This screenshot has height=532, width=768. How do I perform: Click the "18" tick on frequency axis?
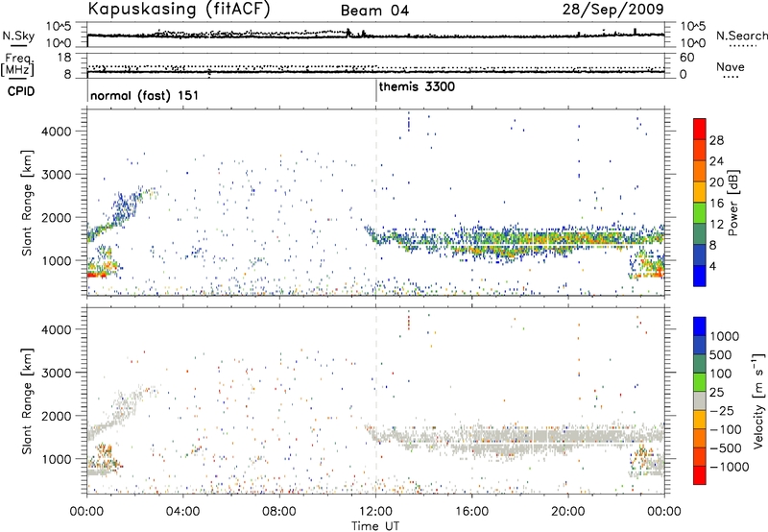[x=63, y=58]
